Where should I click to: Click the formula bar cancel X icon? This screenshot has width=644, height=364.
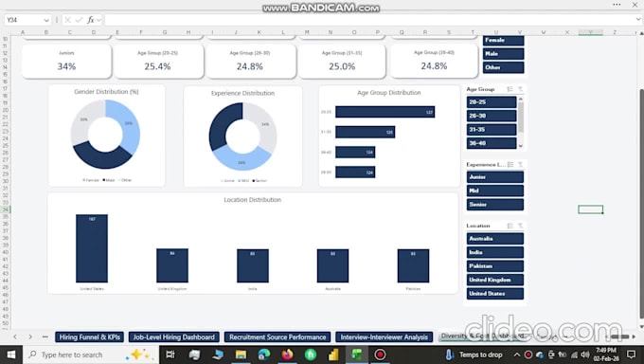(x=68, y=20)
